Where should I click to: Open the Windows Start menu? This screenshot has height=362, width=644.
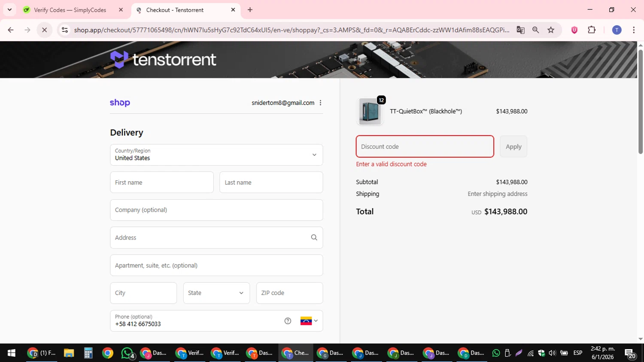click(x=12, y=353)
